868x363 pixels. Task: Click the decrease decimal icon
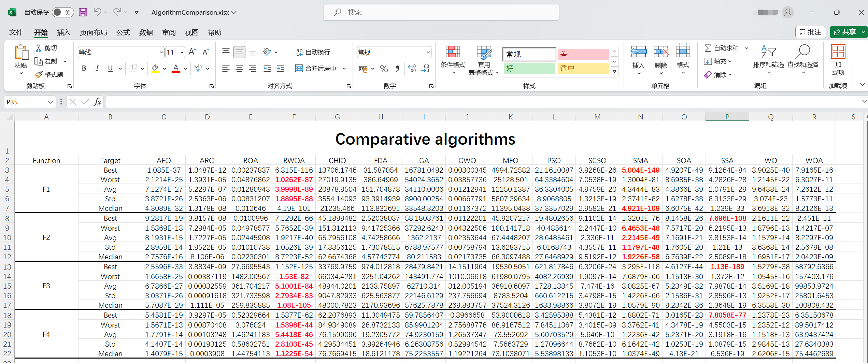tap(425, 69)
